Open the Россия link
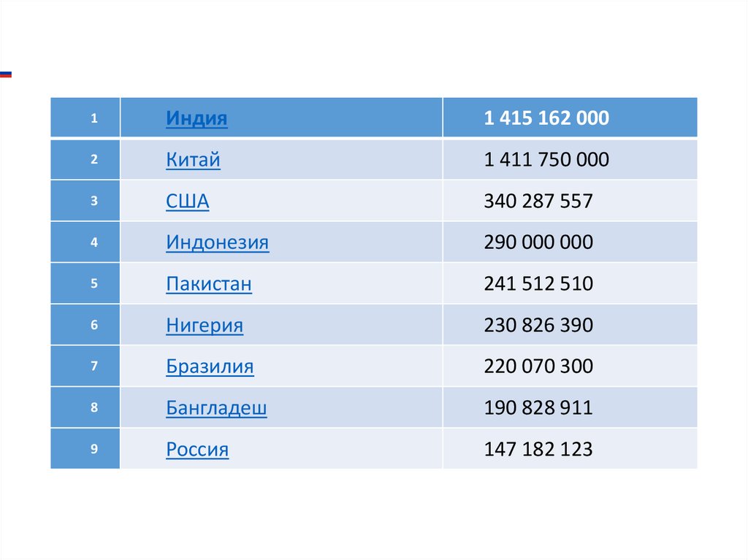 pyautogui.click(x=197, y=450)
